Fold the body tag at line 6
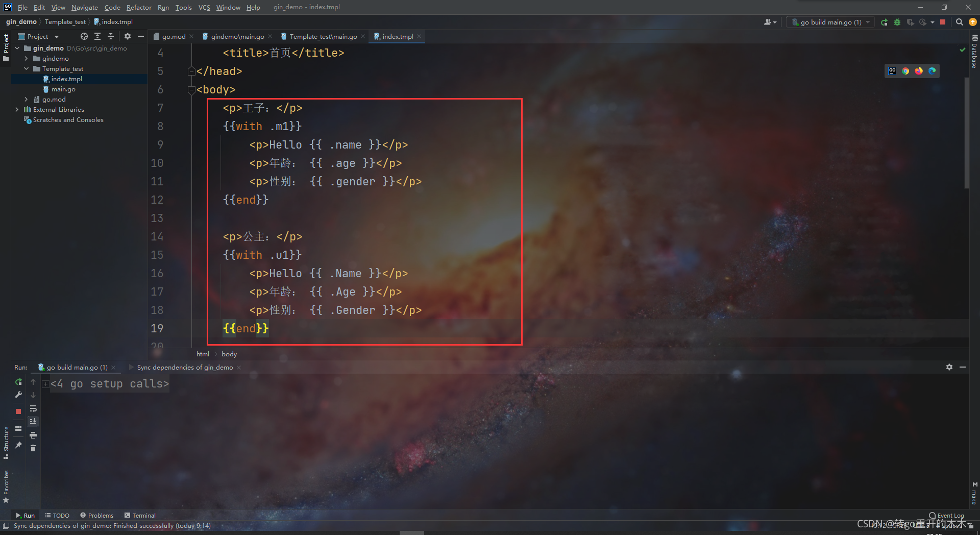This screenshot has width=980, height=535. coord(191,90)
